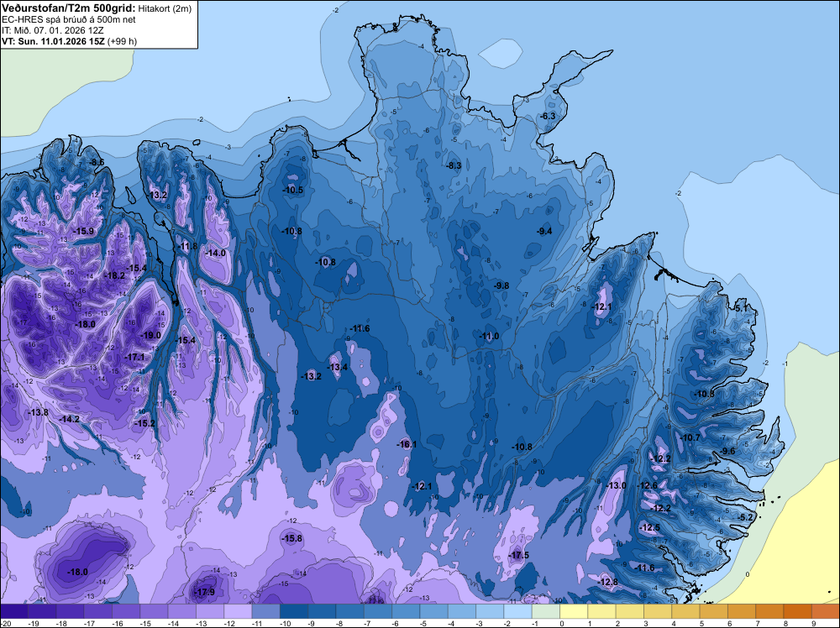Pick the legend swatch labeled 9
Viewport: 840px width, 628px height.
click(x=826, y=611)
